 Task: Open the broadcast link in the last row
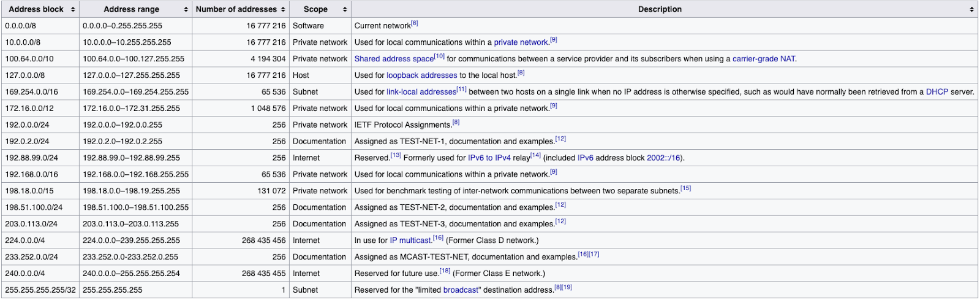coord(462,290)
